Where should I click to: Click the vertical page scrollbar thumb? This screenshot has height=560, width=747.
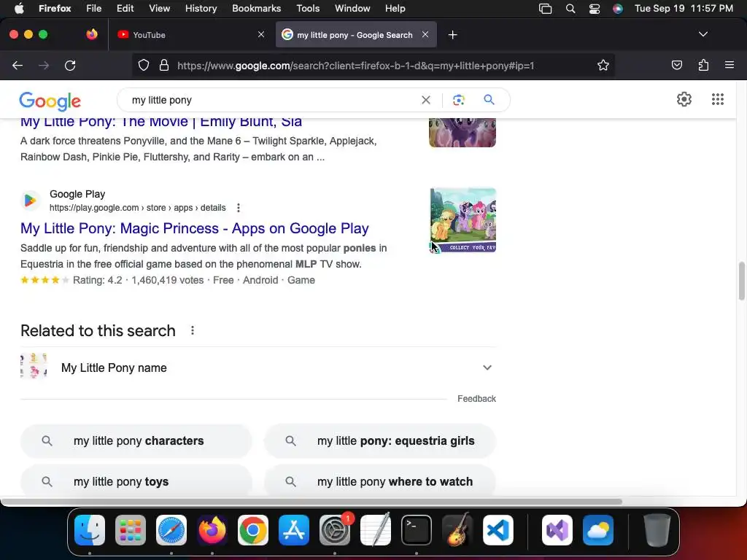tap(741, 281)
